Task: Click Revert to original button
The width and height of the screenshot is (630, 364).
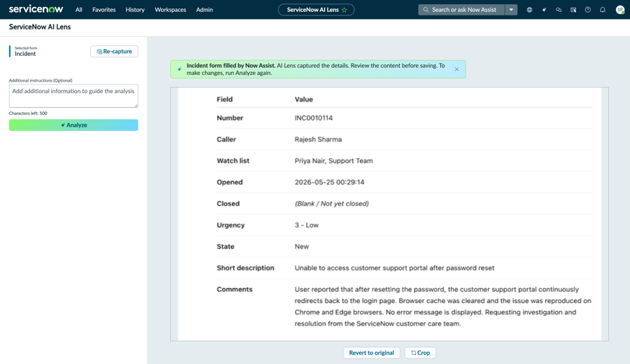Action: pos(371,353)
